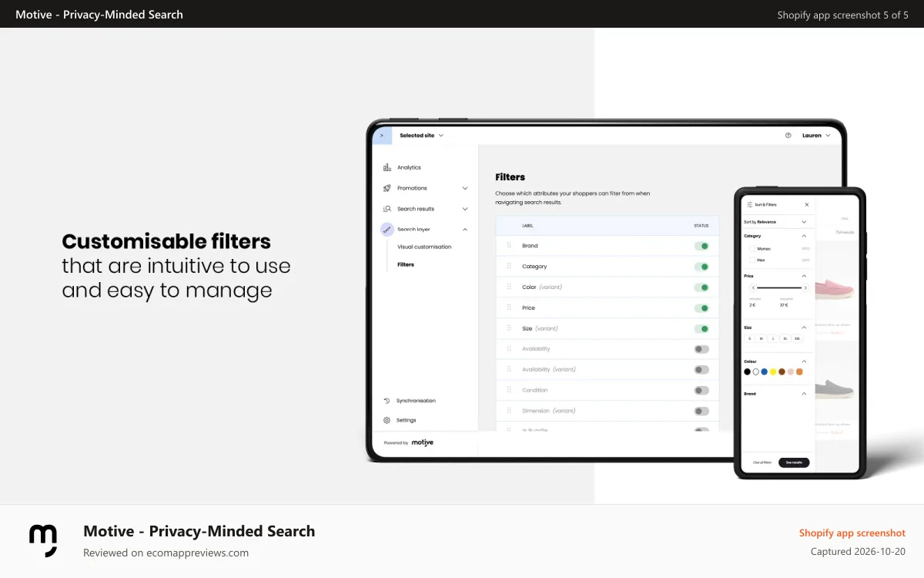Viewport: 924px width, 578px height.
Task: Grab the drag handle for Category
Action: pyautogui.click(x=509, y=267)
